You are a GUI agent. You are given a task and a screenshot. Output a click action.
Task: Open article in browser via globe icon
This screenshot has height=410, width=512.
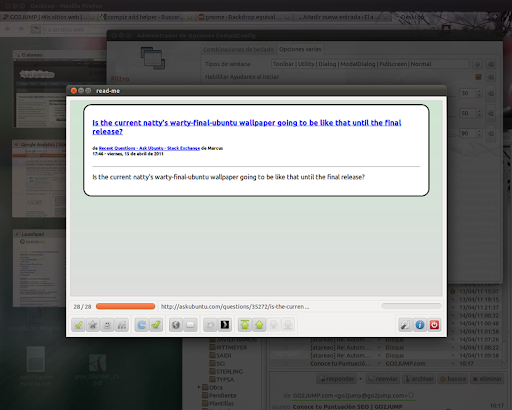pyautogui.click(x=176, y=325)
